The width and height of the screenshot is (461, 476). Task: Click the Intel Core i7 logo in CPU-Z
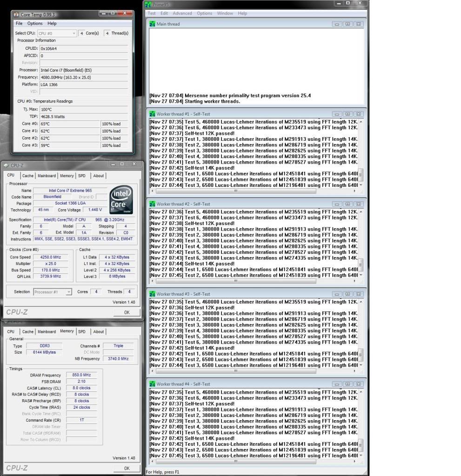pyautogui.click(x=121, y=200)
